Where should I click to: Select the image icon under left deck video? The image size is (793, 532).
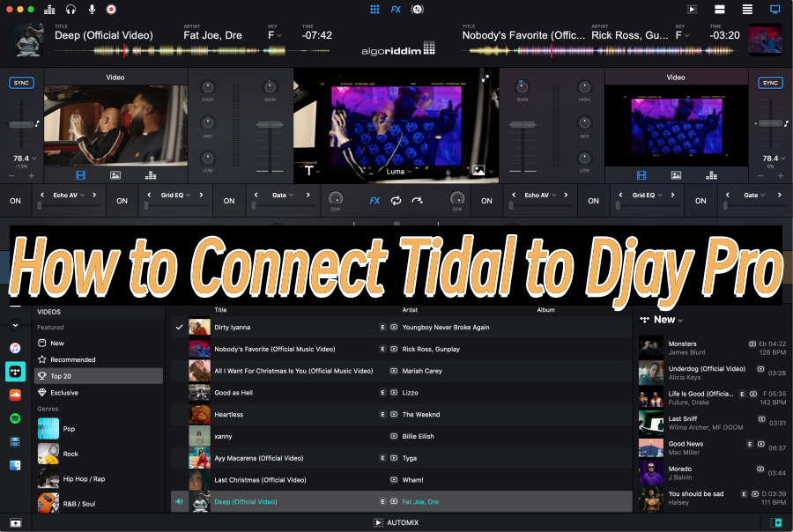(x=115, y=175)
